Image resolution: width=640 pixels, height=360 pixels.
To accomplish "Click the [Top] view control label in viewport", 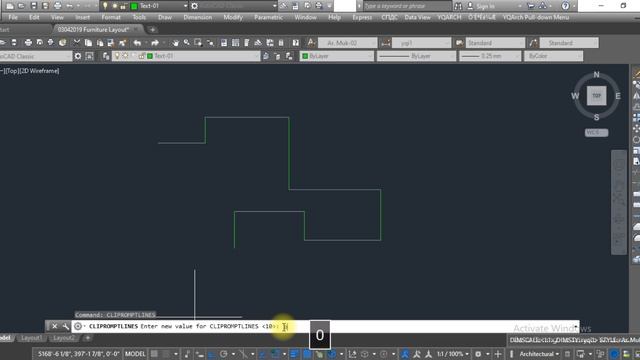I will point(11,71).
